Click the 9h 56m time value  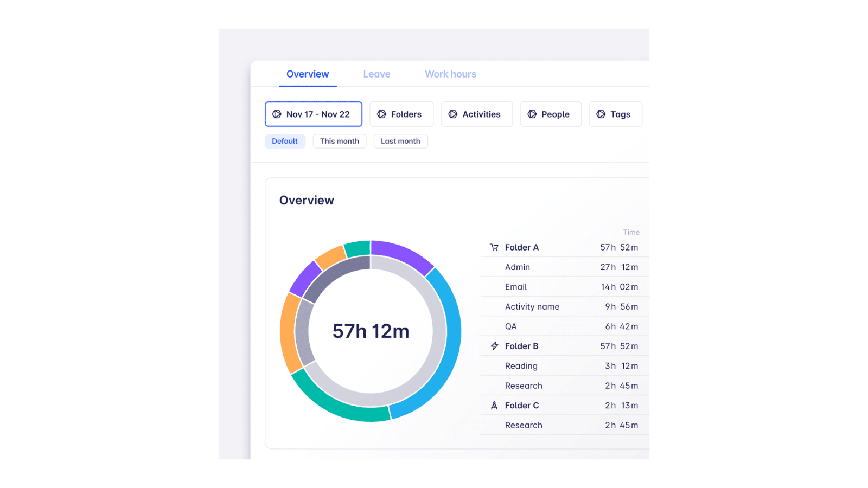(x=622, y=307)
